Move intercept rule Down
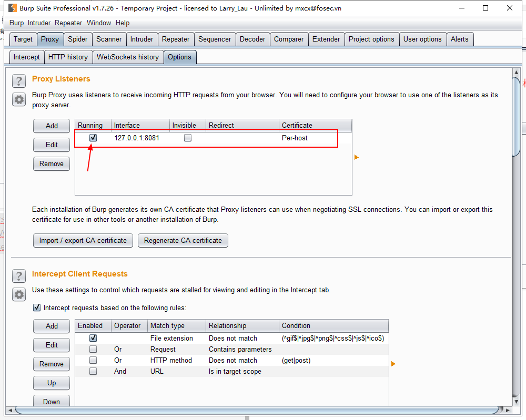 (52, 401)
